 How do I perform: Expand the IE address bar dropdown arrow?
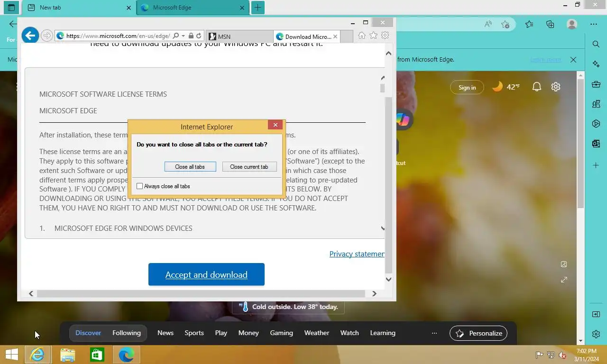pos(183,36)
